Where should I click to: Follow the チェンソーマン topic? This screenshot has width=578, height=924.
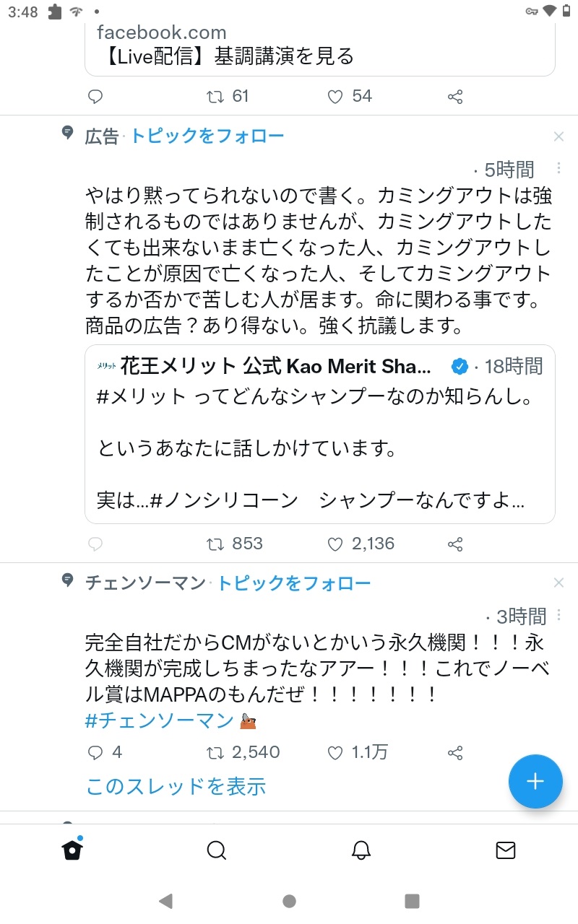tap(293, 583)
